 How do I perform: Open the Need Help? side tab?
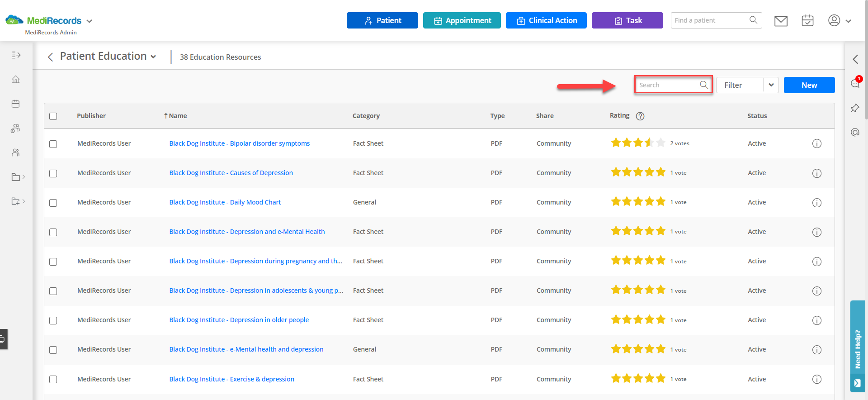(858, 346)
